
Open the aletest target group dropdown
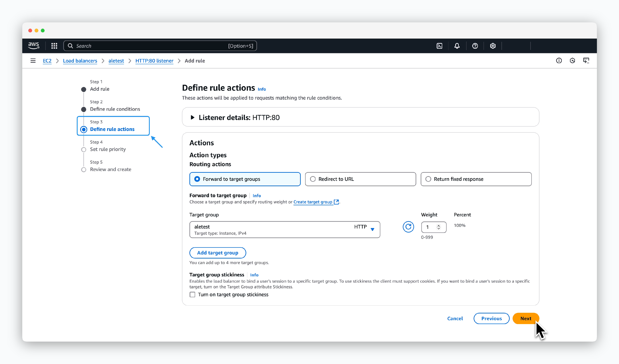[x=285, y=230]
